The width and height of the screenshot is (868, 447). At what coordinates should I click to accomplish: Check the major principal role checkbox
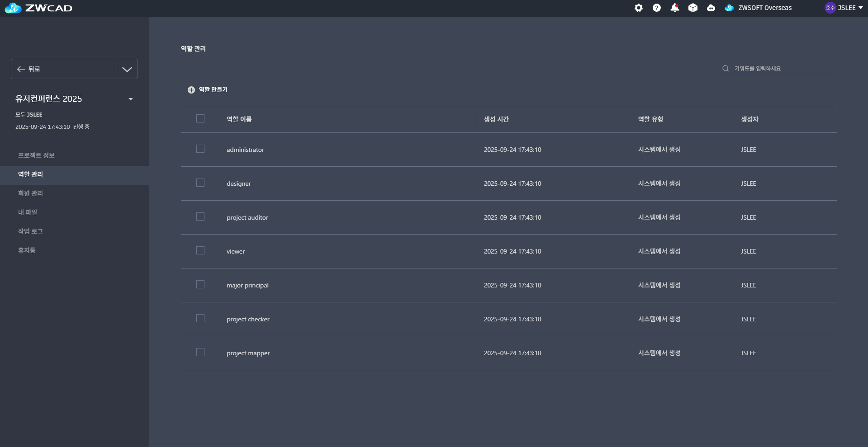[200, 284]
